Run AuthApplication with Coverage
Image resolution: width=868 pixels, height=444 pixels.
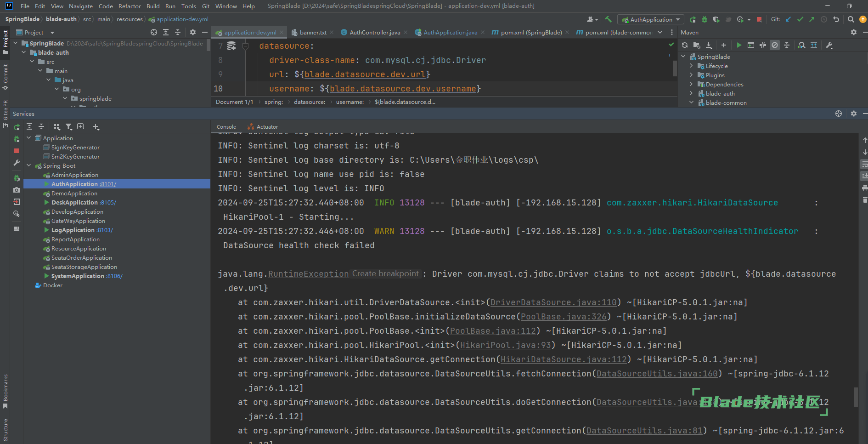pos(716,19)
